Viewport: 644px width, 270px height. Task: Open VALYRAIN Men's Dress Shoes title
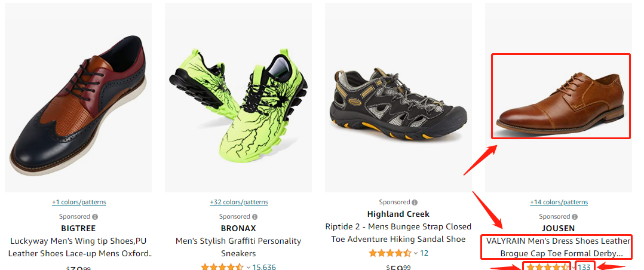coord(558,247)
